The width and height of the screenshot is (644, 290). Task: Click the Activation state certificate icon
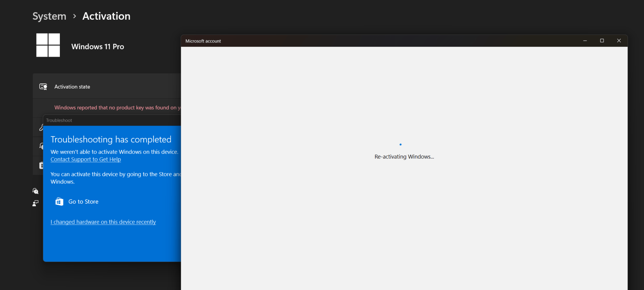pos(43,87)
